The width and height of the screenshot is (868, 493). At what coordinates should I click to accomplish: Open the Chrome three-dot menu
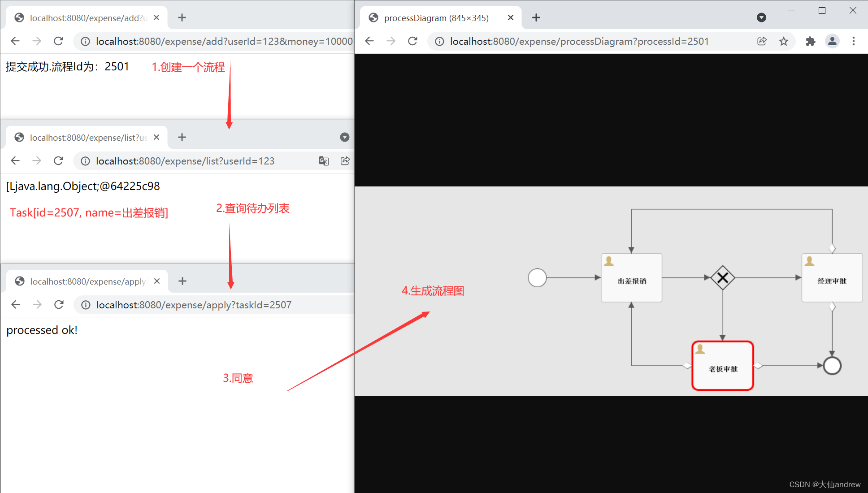click(x=854, y=41)
